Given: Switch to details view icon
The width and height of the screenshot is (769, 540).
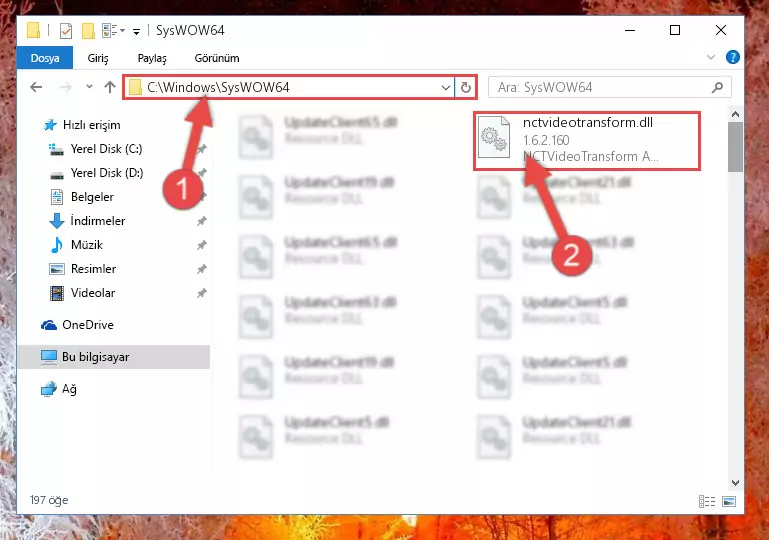Looking at the screenshot, I should [707, 501].
